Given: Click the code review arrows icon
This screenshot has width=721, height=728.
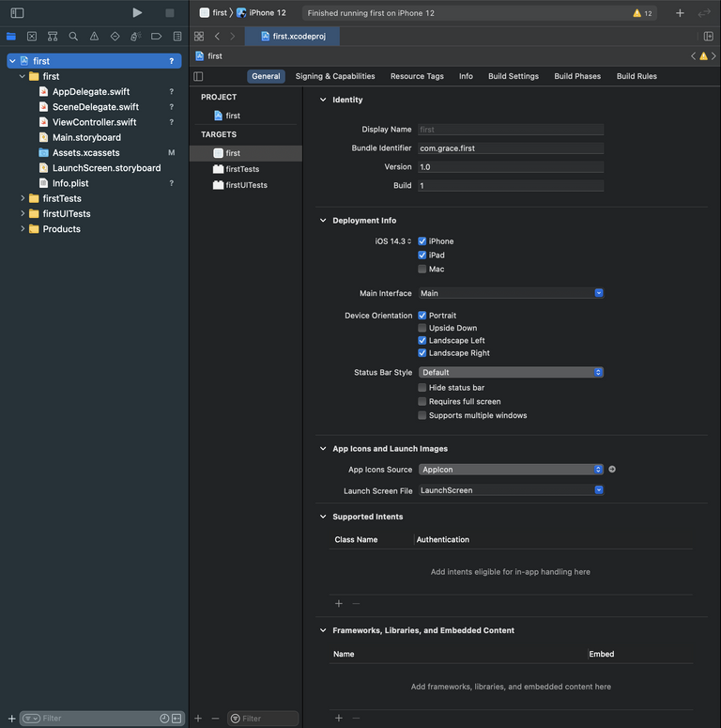Looking at the screenshot, I should pyautogui.click(x=704, y=13).
